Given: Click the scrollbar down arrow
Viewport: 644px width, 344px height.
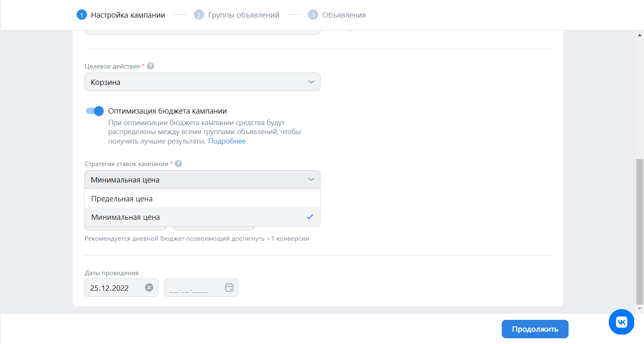Looking at the screenshot, I should pyautogui.click(x=639, y=309).
